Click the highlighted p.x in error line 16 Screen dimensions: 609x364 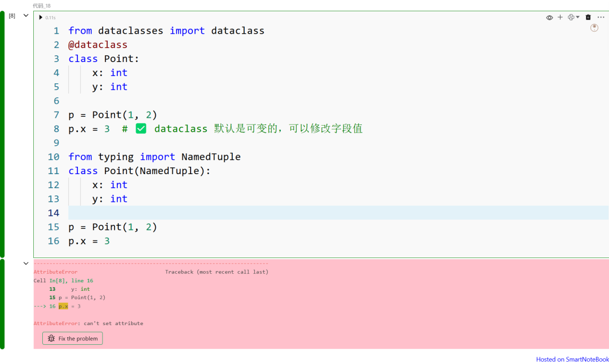[63, 307]
